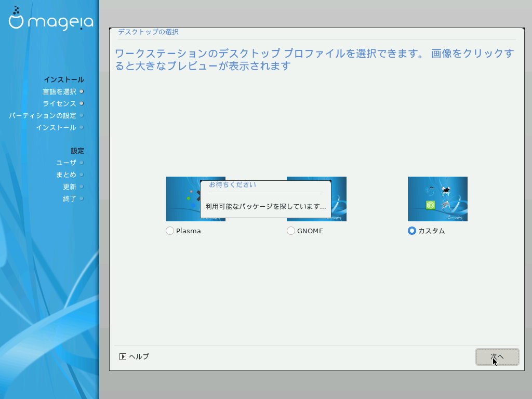Click the パーティションの設定 step in sidebar

click(x=43, y=116)
